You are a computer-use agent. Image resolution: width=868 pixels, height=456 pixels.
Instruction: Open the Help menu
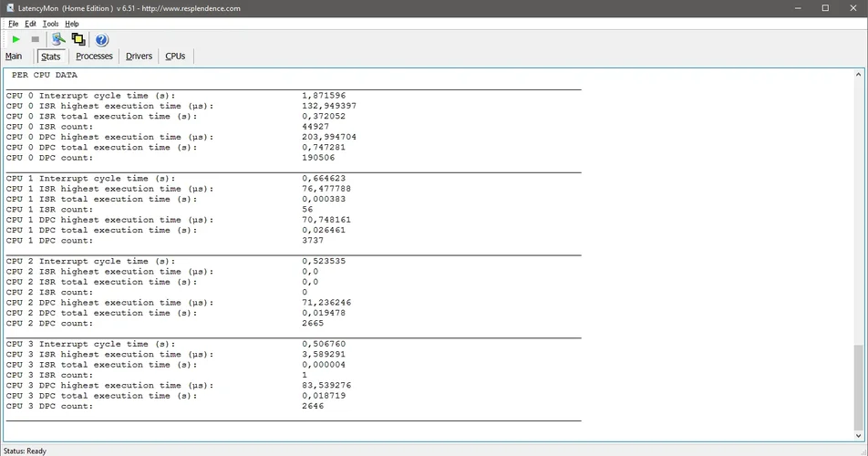point(72,24)
